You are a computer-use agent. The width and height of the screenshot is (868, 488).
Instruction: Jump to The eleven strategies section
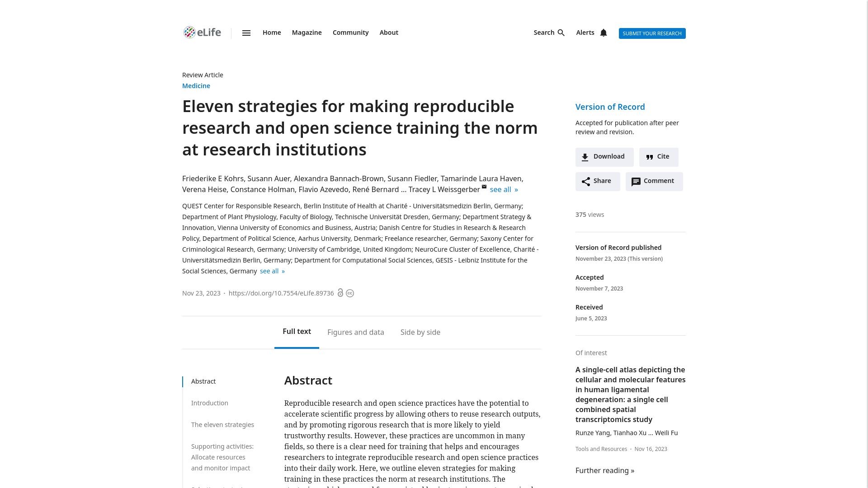[222, 425]
